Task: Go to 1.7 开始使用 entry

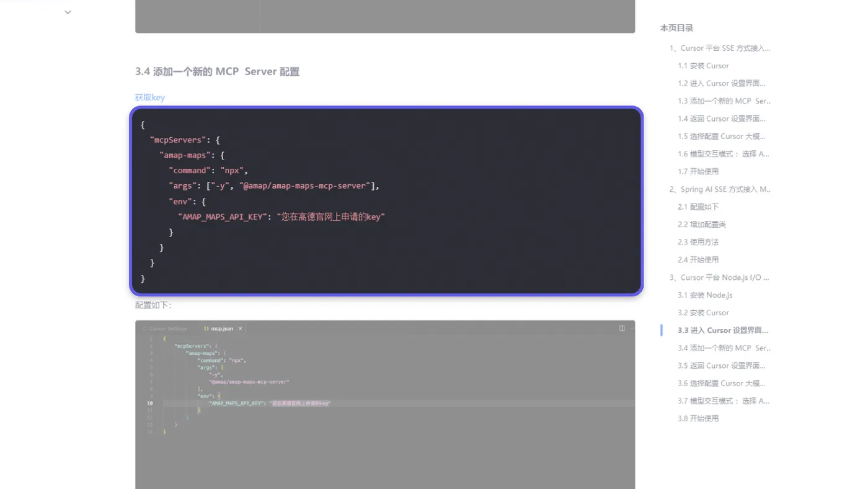Action: click(x=698, y=171)
